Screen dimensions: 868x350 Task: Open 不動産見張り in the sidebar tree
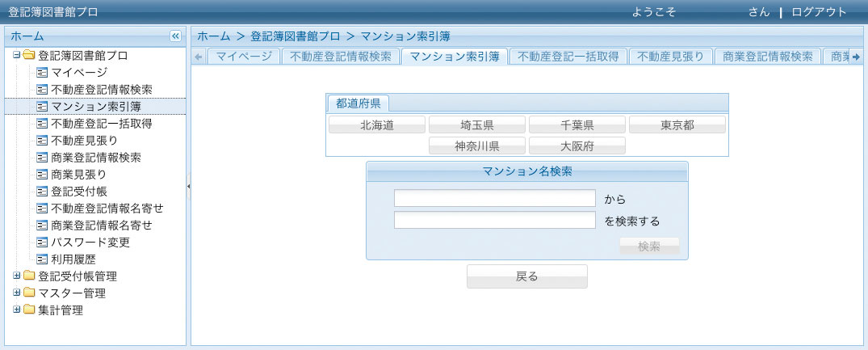tap(84, 141)
